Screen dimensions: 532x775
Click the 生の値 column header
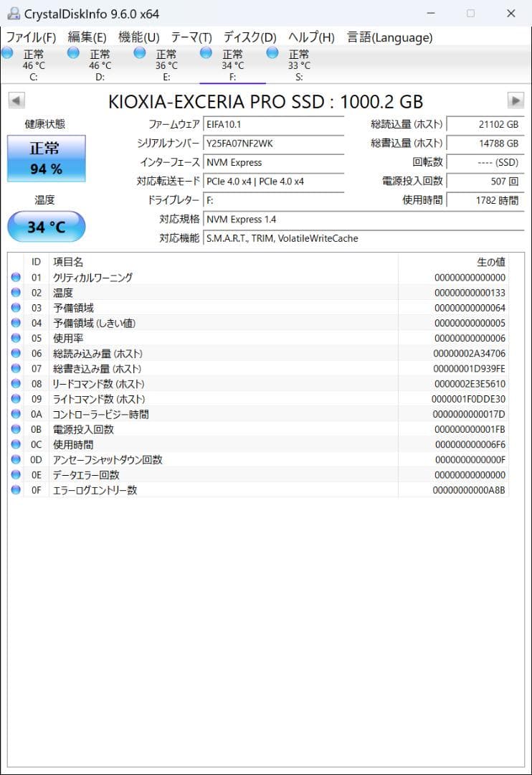pyautogui.click(x=453, y=261)
